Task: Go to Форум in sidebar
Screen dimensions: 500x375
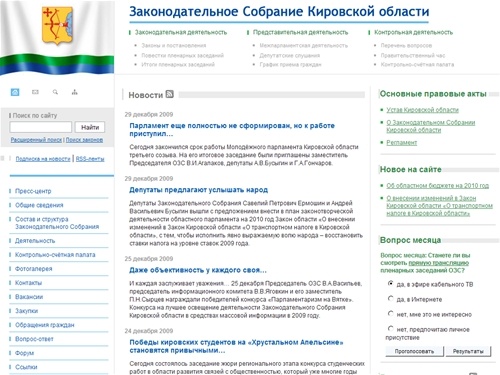Action: pyautogui.click(x=24, y=353)
